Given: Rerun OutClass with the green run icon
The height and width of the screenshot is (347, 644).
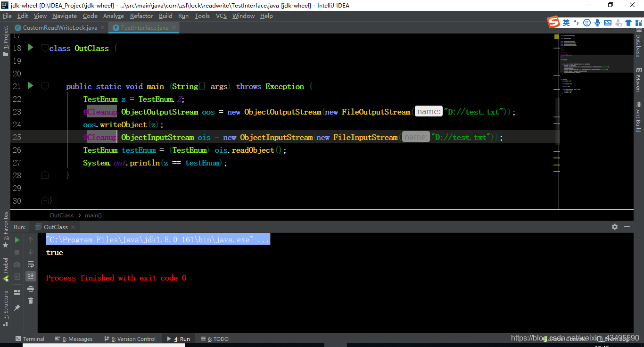Looking at the screenshot, I should click(x=17, y=240).
